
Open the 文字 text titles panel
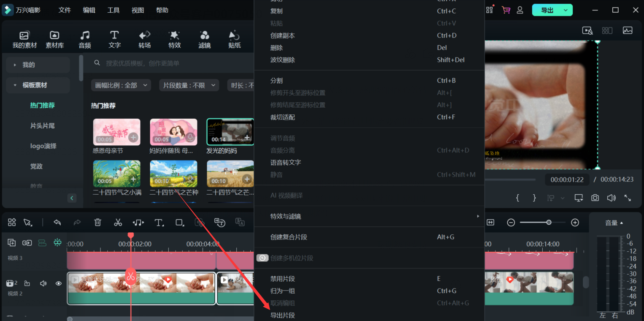tap(114, 39)
